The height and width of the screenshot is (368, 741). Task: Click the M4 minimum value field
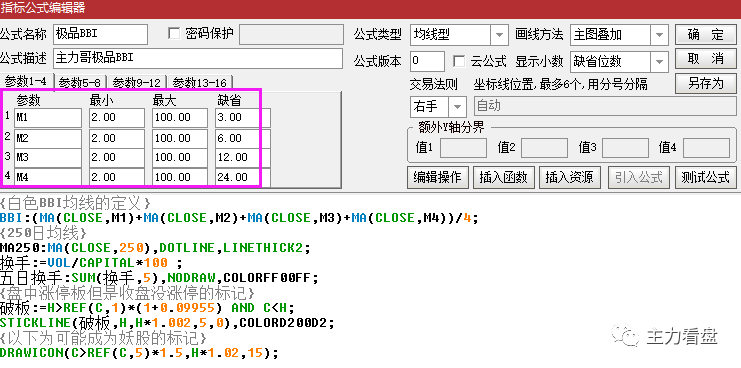117,177
